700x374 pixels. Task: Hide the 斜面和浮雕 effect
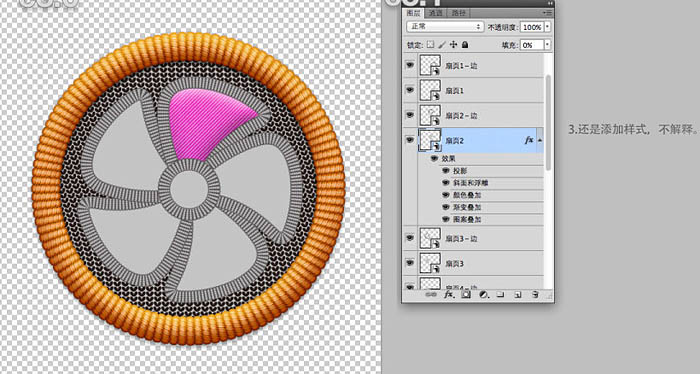click(446, 183)
